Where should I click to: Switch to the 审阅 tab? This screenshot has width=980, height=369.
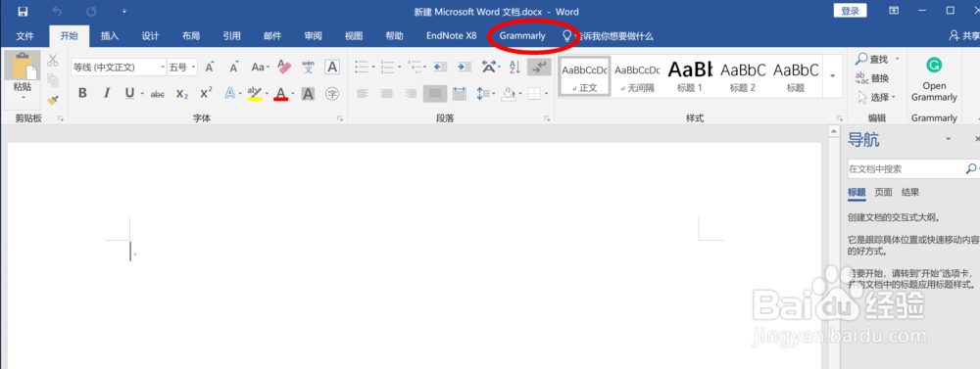(x=314, y=36)
